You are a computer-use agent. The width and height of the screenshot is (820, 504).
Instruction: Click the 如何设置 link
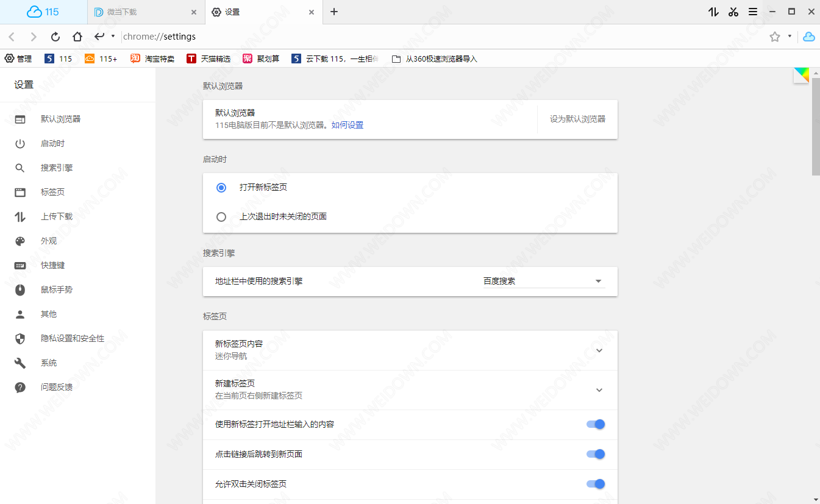(348, 125)
